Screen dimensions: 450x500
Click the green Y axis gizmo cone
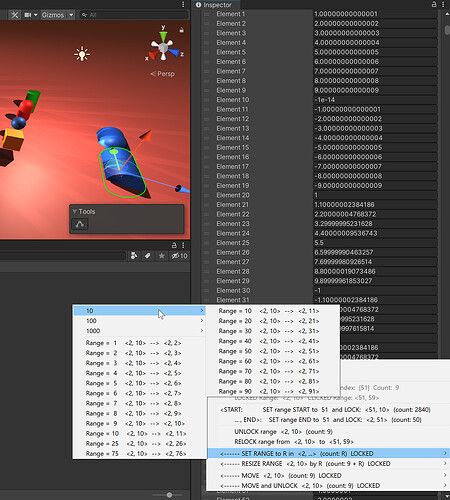pos(163,36)
